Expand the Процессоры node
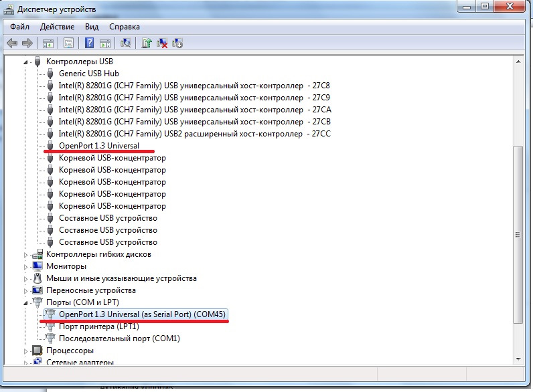 pos(25,351)
